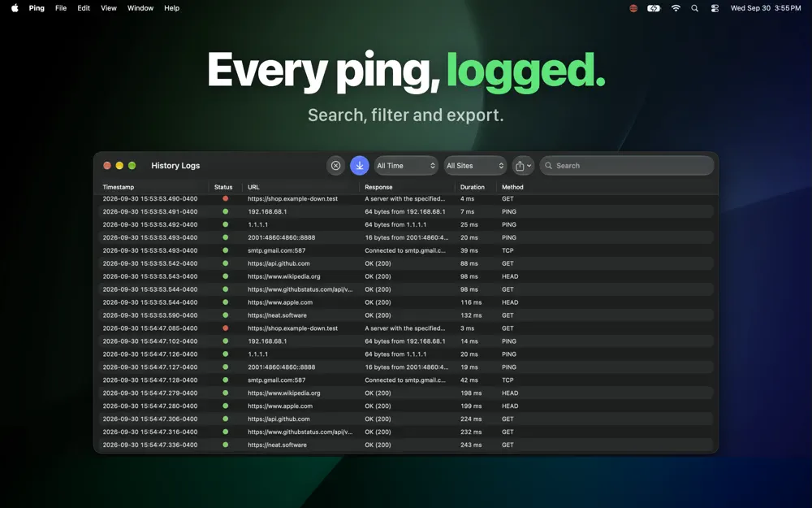This screenshot has width=812, height=508.
Task: Select the 198 ms duration cell
Action: (471, 393)
